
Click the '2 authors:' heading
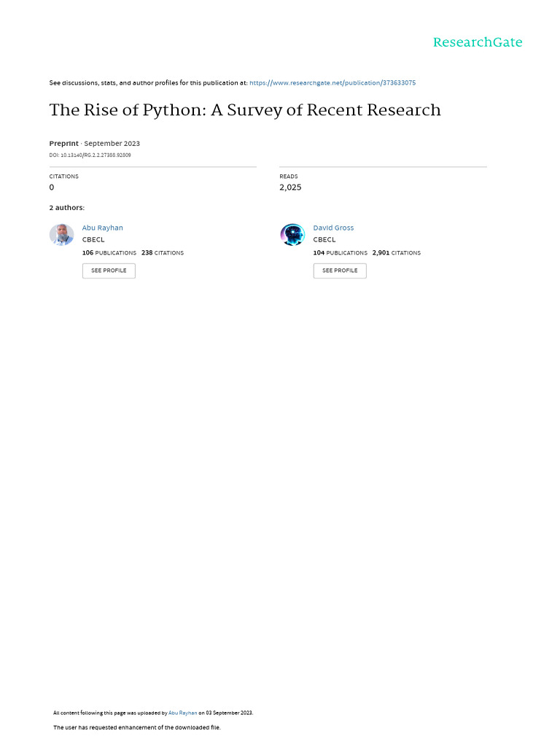tap(67, 208)
